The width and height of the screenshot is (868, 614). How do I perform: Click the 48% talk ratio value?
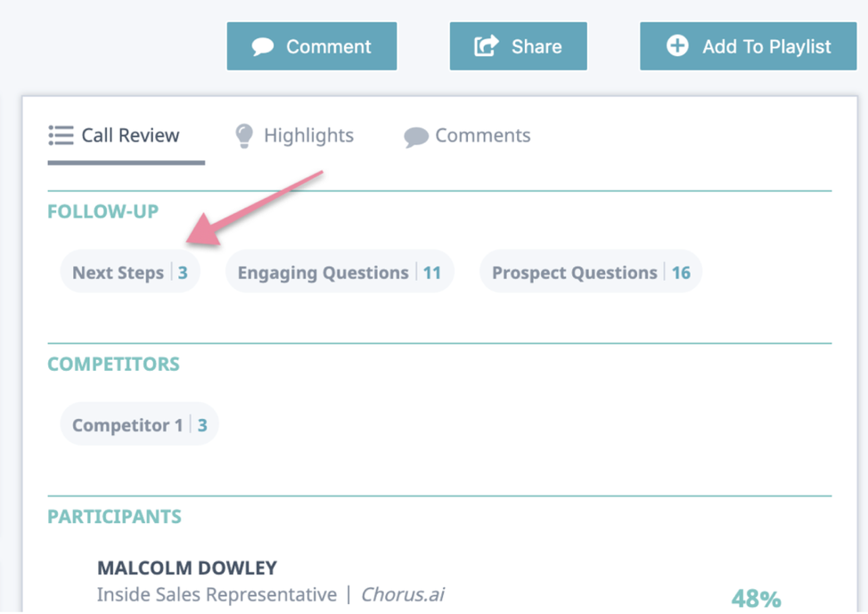tap(757, 599)
